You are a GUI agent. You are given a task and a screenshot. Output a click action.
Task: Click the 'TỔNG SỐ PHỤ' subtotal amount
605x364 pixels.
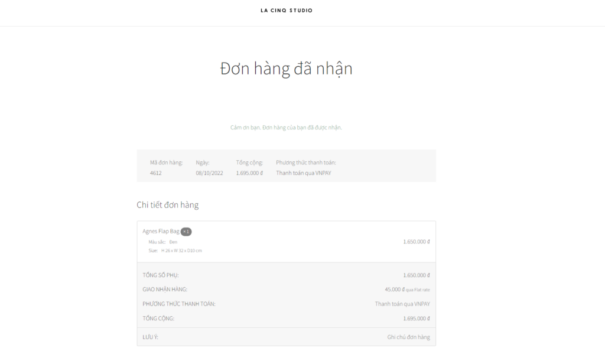(x=416, y=275)
